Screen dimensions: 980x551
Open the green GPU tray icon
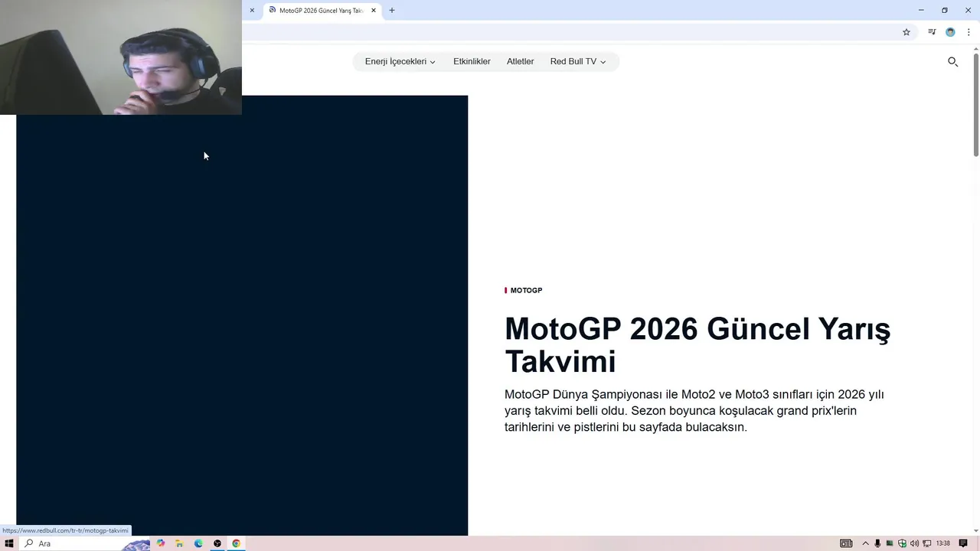pos(890,543)
